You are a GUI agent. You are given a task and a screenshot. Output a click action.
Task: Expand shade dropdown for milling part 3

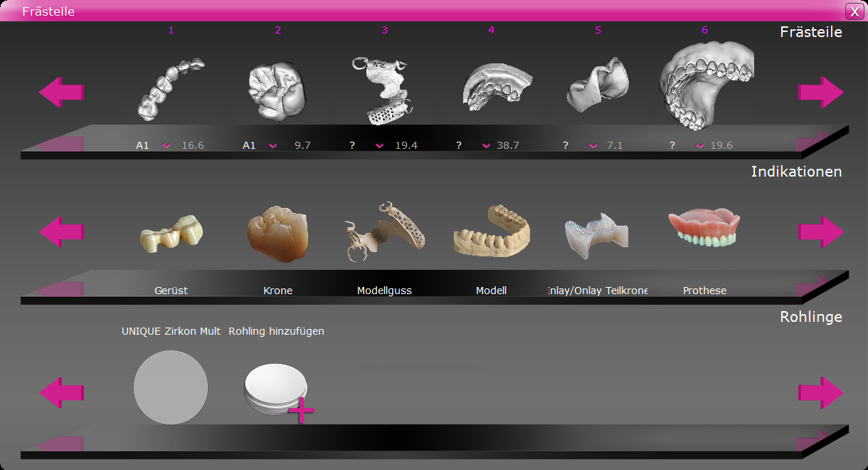(x=380, y=146)
